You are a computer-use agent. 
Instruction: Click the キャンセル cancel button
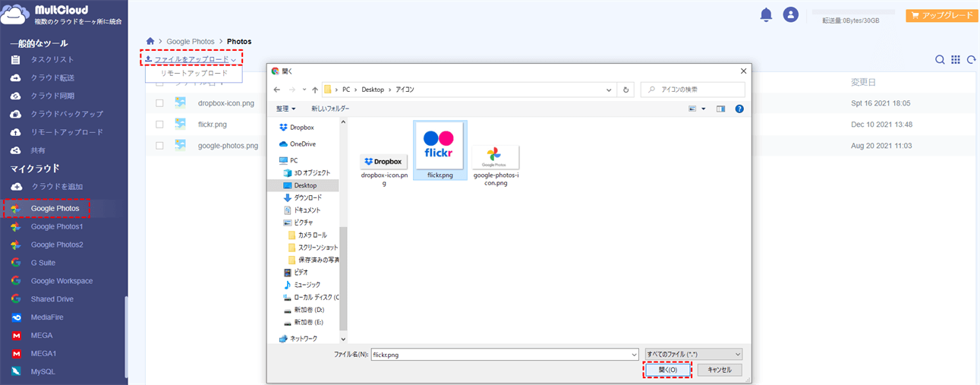pyautogui.click(x=719, y=370)
